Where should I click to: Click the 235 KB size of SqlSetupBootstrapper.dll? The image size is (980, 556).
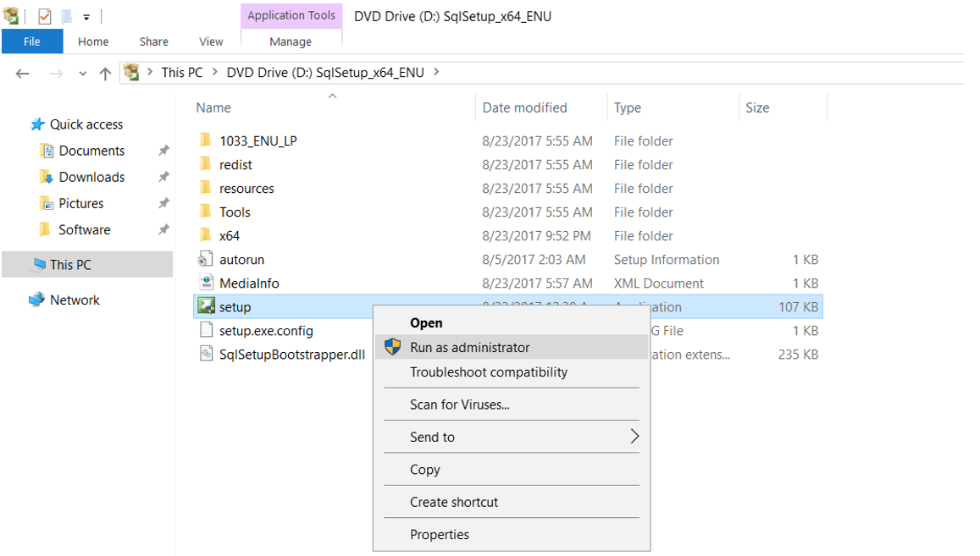pyautogui.click(x=798, y=355)
